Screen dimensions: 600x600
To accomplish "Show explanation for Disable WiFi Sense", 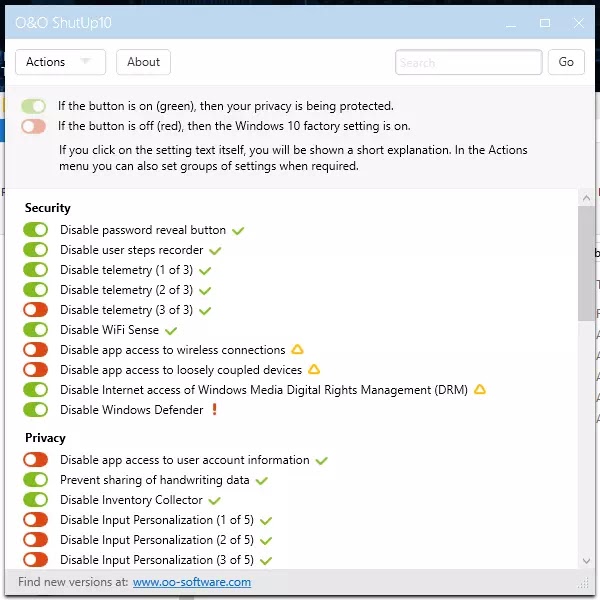I will coord(109,329).
